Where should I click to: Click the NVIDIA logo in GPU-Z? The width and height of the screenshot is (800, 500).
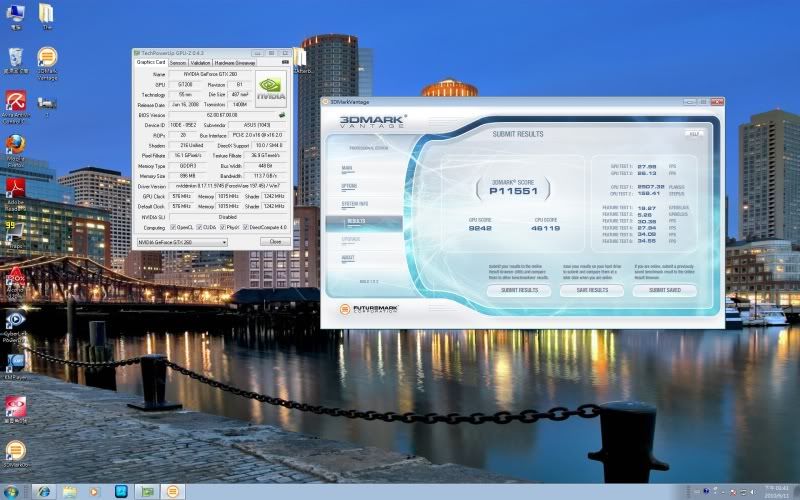270,89
